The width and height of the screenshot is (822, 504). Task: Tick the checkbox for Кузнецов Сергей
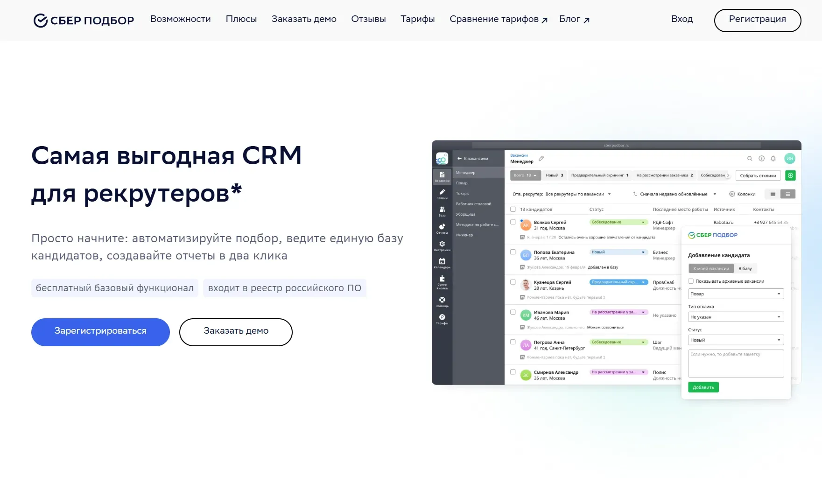[x=513, y=282]
